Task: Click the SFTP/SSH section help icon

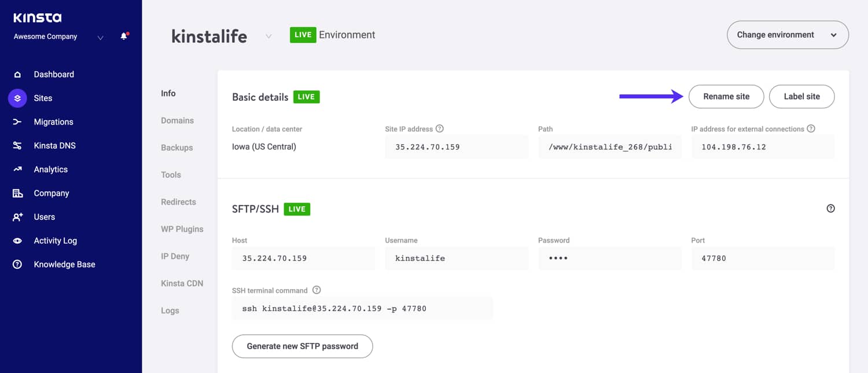Action: pyautogui.click(x=831, y=208)
